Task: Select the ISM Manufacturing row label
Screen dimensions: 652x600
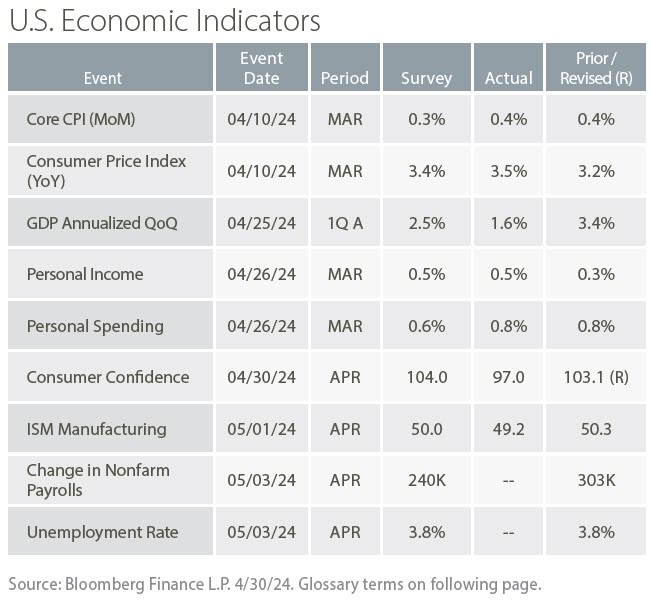Action: coord(96,429)
